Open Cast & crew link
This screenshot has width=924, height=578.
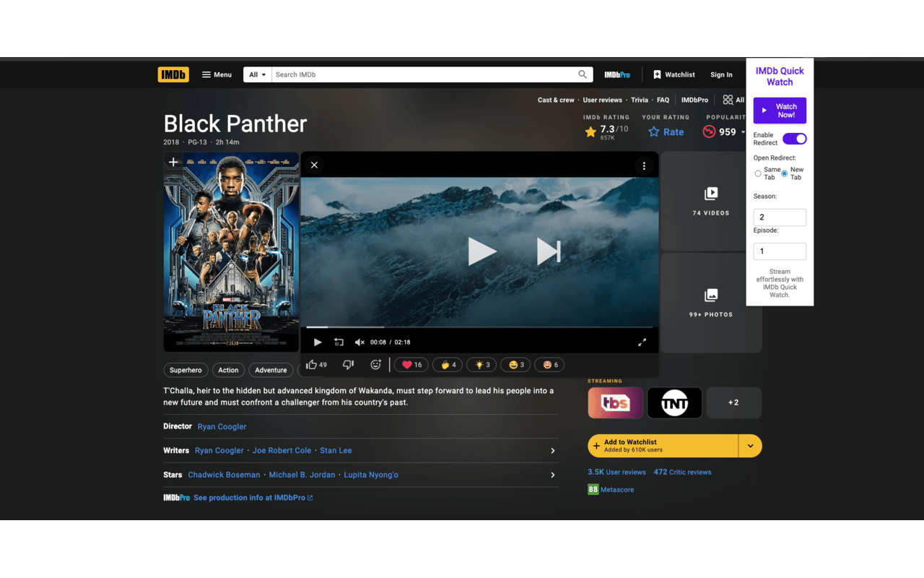click(556, 100)
